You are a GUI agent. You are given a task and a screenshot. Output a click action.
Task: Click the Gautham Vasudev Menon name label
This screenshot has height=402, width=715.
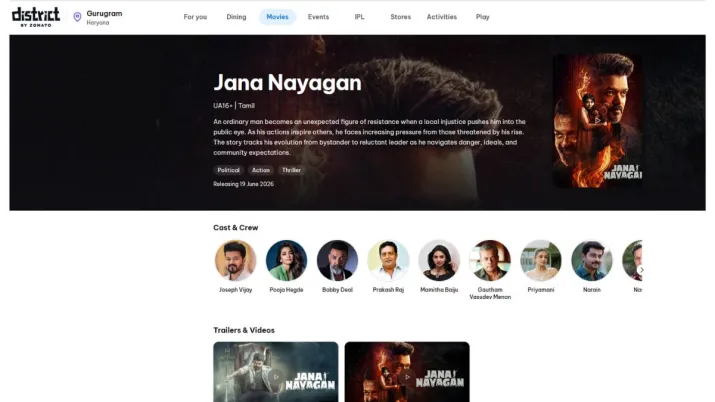[490, 294]
